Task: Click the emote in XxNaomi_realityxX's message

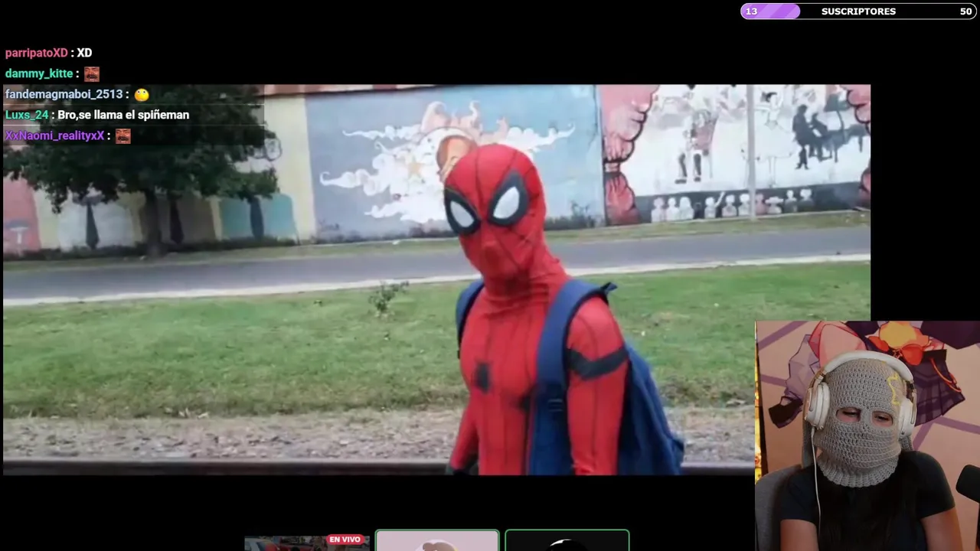Action: 123,135
